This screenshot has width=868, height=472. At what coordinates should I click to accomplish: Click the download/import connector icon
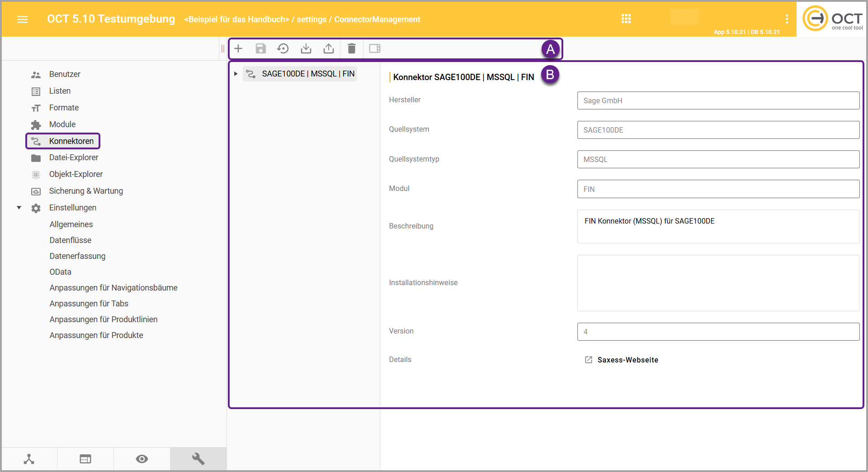306,48
